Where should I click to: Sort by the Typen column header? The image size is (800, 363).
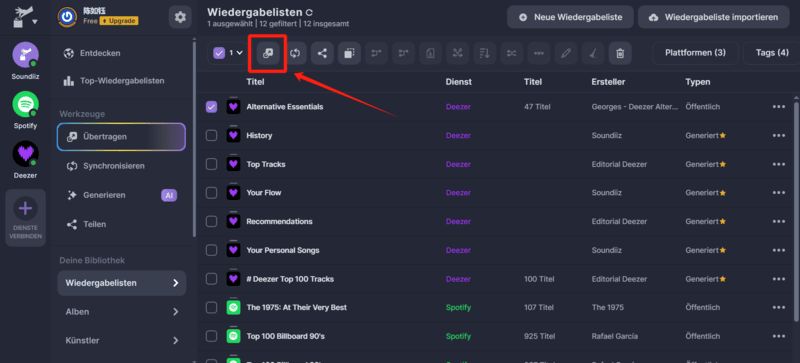697,82
